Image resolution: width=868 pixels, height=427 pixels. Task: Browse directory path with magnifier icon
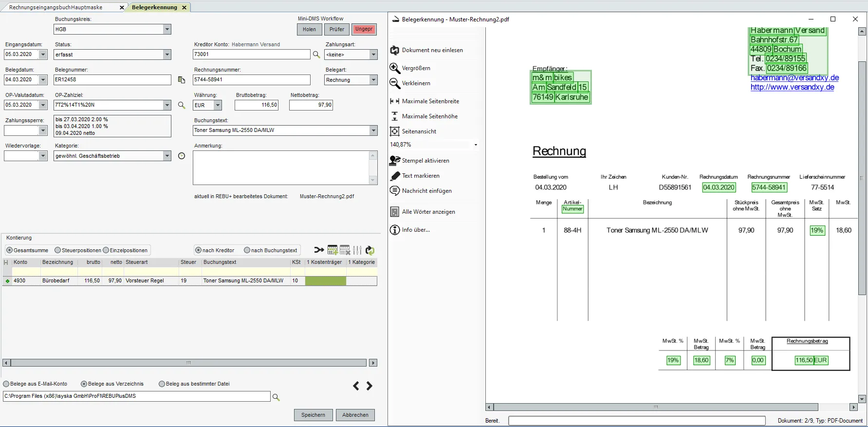pos(276,397)
